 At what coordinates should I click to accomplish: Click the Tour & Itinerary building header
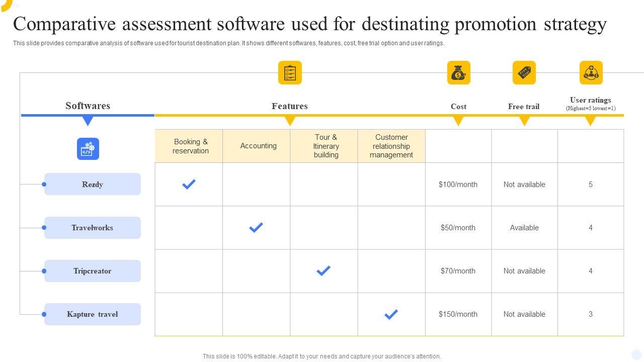coord(324,146)
